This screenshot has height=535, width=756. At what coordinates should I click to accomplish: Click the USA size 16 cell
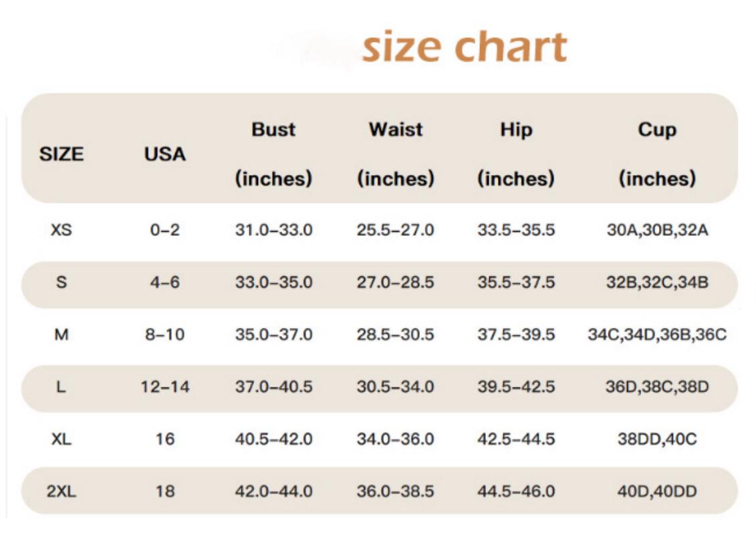pyautogui.click(x=165, y=439)
